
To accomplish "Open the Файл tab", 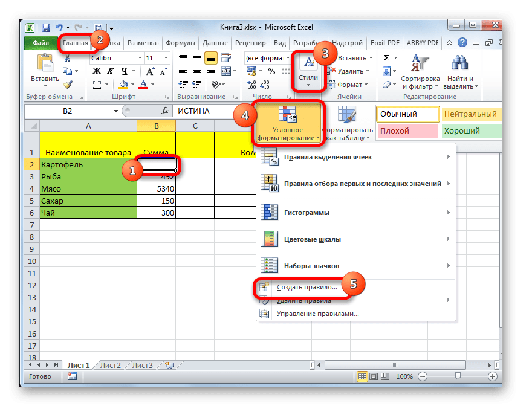I will click(x=41, y=43).
